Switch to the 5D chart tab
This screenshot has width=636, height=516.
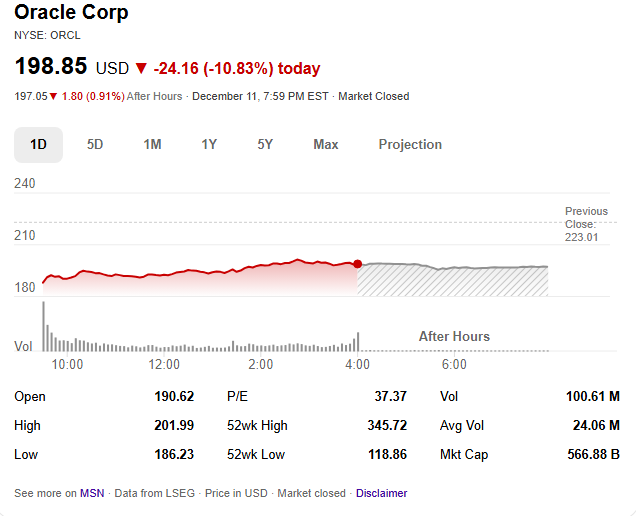pos(95,144)
